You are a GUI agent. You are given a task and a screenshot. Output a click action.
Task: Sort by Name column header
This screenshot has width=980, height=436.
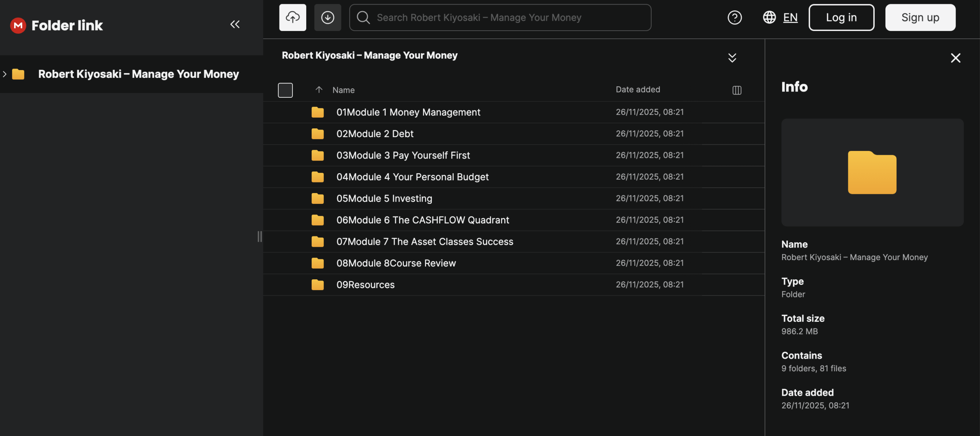point(343,90)
